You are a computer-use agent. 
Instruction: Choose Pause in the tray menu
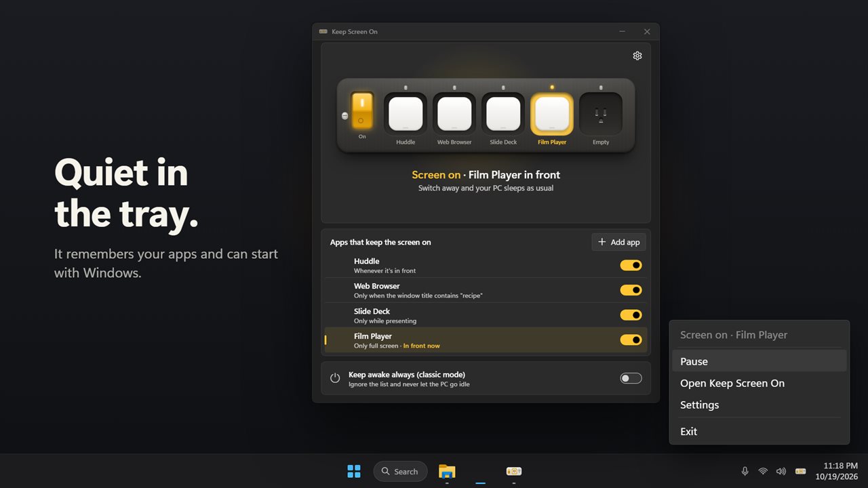[x=759, y=361]
